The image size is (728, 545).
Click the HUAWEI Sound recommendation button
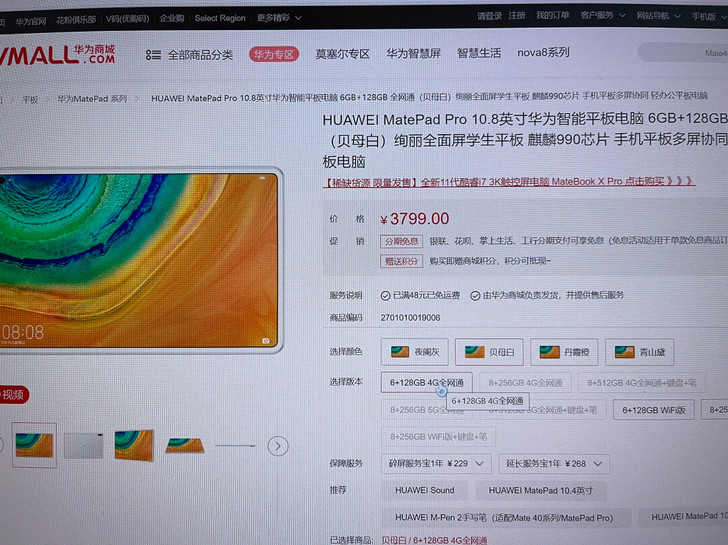(x=424, y=490)
